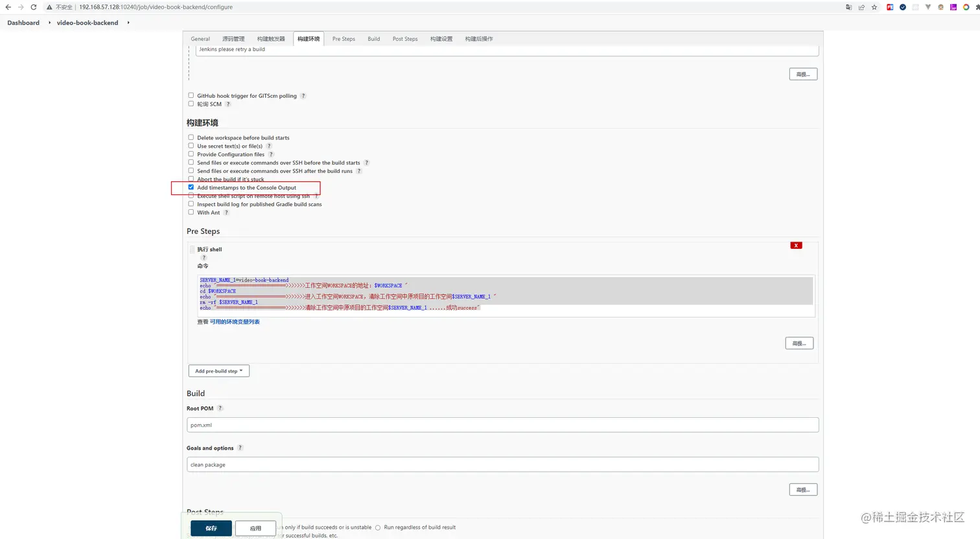980x539 pixels.
Task: Enable the 轮询 SCM checkbox
Action: 191,104
